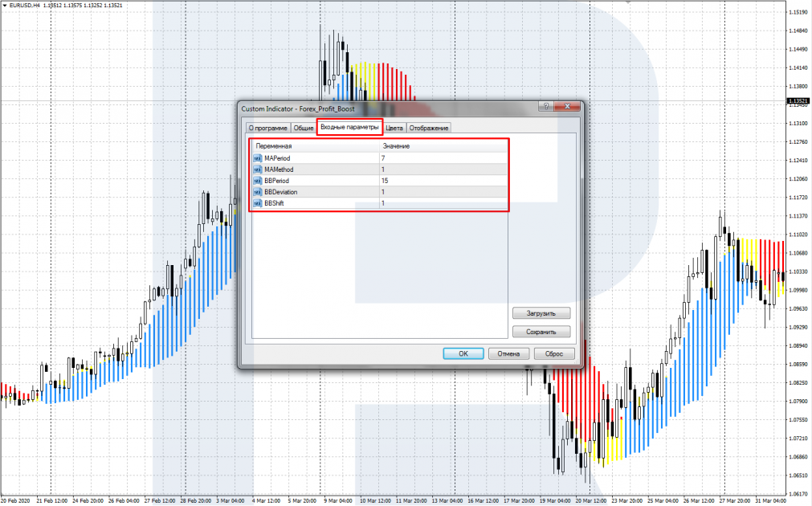812x506 pixels.
Task: Open the Общие tab
Action: tap(303, 128)
